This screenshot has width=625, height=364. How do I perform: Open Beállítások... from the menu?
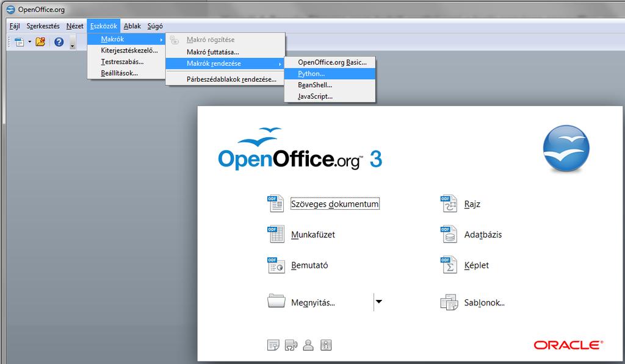click(126, 73)
